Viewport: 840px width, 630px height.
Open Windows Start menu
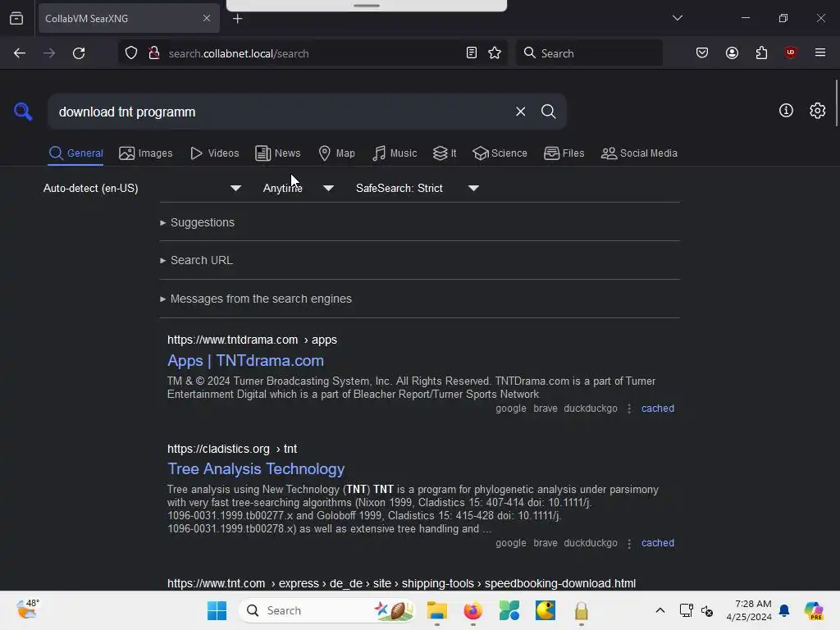[217, 610]
